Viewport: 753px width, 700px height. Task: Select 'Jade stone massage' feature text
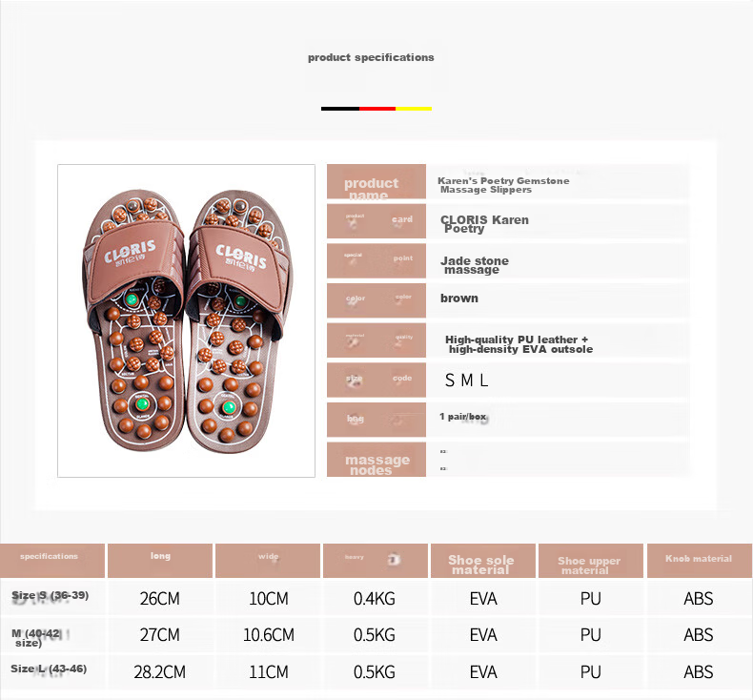coord(475,265)
